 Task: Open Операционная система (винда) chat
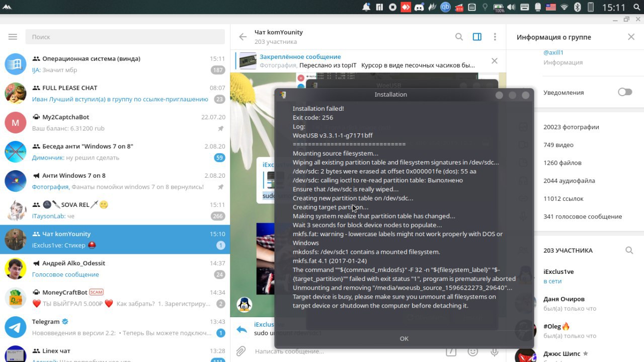click(115, 64)
